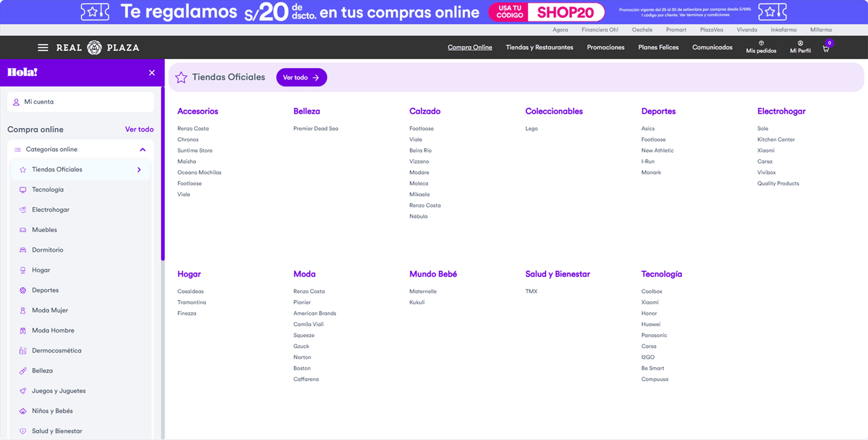Click the star icon beside Tiendas Oficiales header
The image size is (868, 440).
tap(181, 77)
